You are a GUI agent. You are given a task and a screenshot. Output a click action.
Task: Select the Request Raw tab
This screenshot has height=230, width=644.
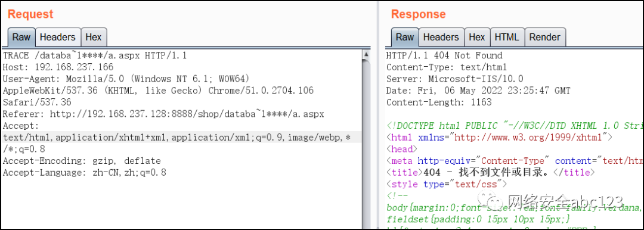[x=21, y=38]
